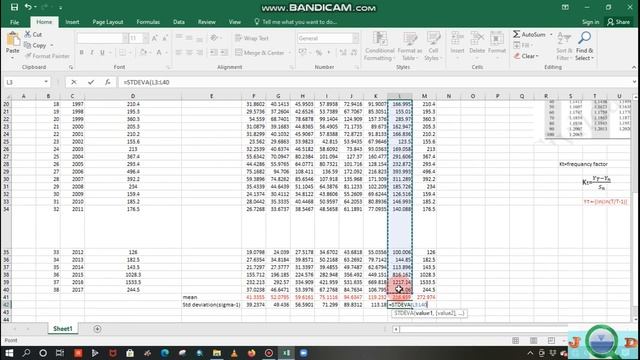Apply the Font Color letter A
The width and height of the screenshot is (640, 360).
click(159, 53)
